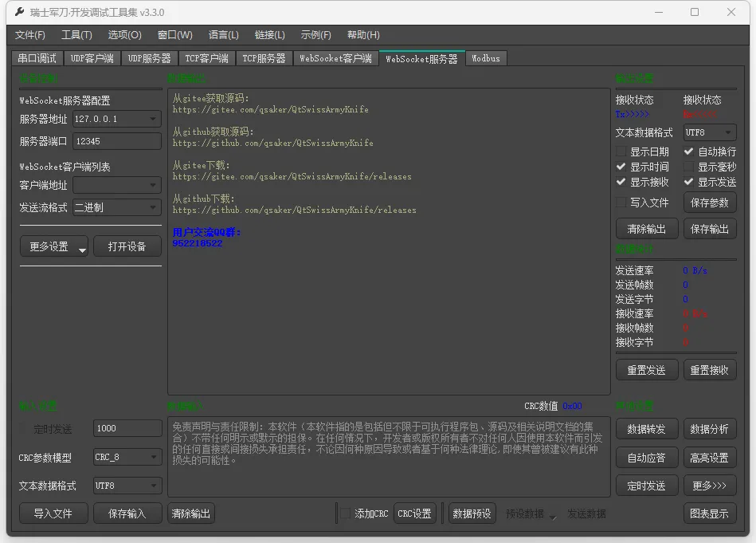Click the 保存输出 button

tap(710, 229)
